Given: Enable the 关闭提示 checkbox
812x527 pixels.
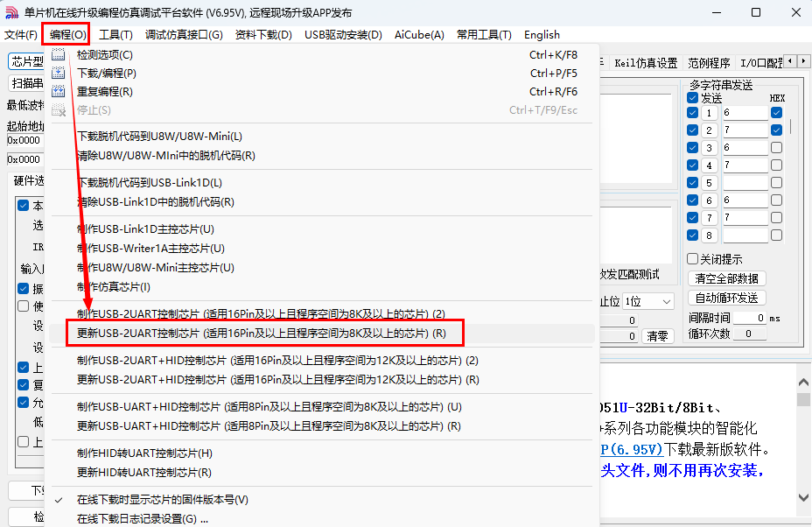Looking at the screenshot, I should coord(693,258).
